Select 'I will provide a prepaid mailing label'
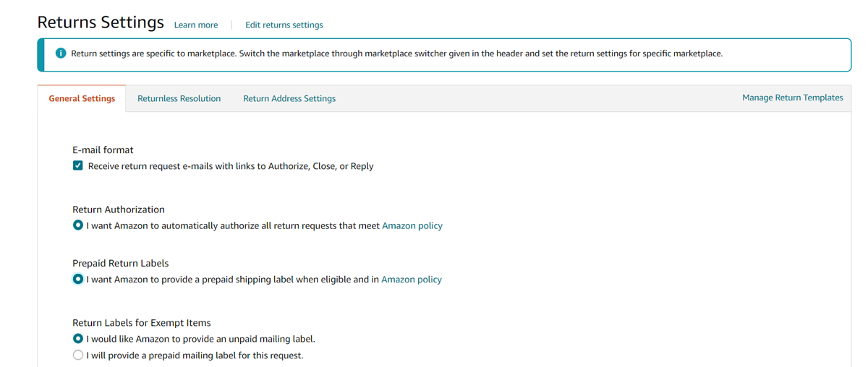The image size is (868, 367). coord(78,355)
